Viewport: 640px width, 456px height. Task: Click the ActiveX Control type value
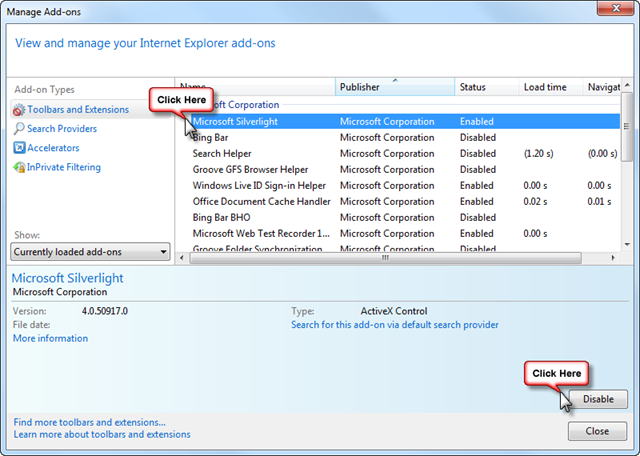click(393, 311)
